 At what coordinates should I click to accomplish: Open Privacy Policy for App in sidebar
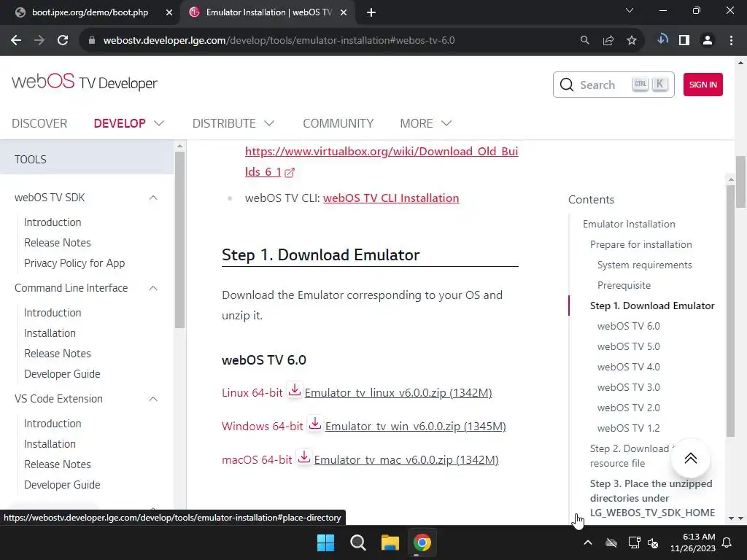click(74, 263)
